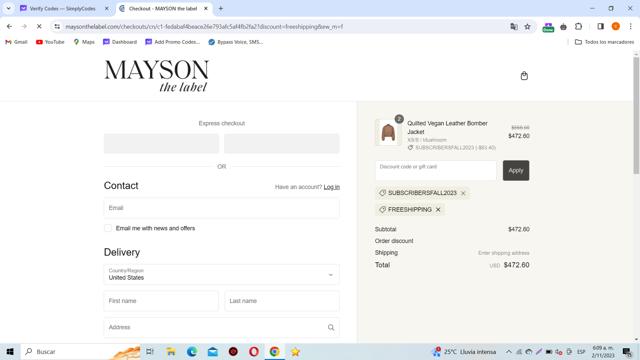Open the YouTube bookmark
The height and width of the screenshot is (360, 640).
[50, 42]
